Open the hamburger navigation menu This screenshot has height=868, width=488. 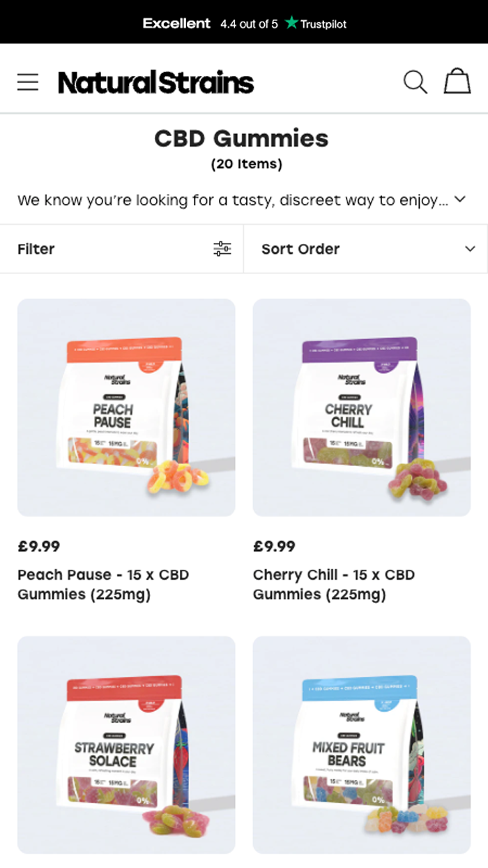coord(28,82)
